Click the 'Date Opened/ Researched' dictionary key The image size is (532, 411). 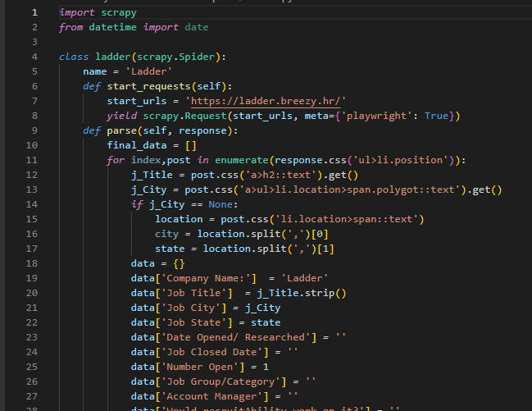238,337
